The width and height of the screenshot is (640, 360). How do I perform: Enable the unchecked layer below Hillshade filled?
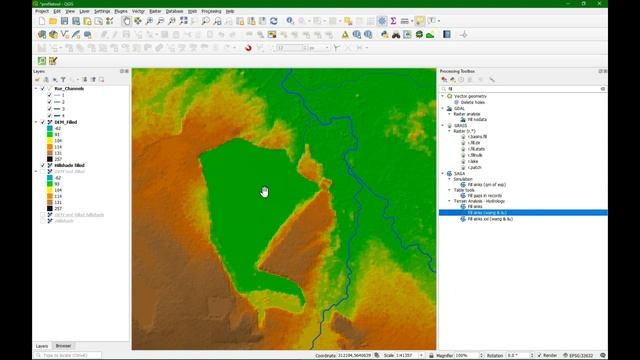coord(43,172)
